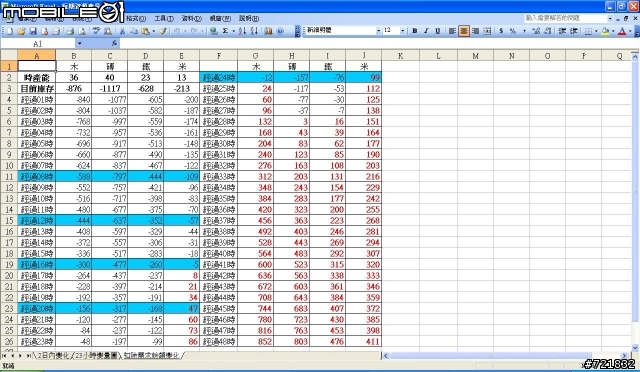Save the workbook with the floppy icon

[33, 31]
